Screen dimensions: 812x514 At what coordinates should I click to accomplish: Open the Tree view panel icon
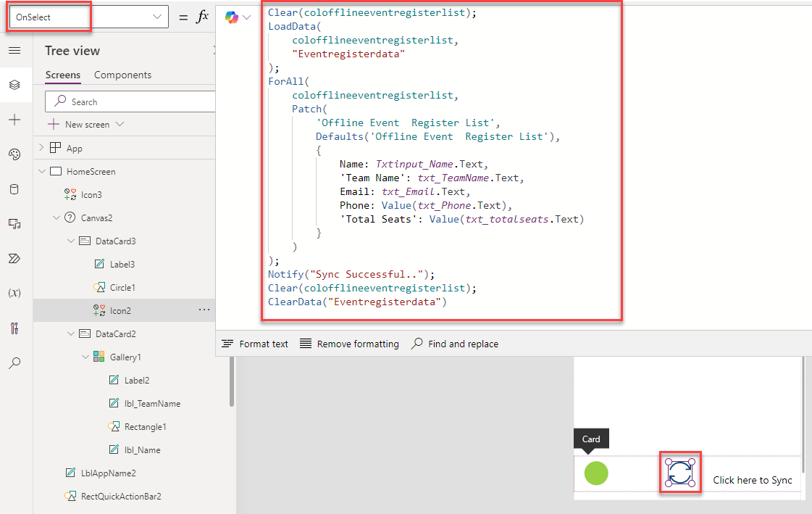coord(14,84)
